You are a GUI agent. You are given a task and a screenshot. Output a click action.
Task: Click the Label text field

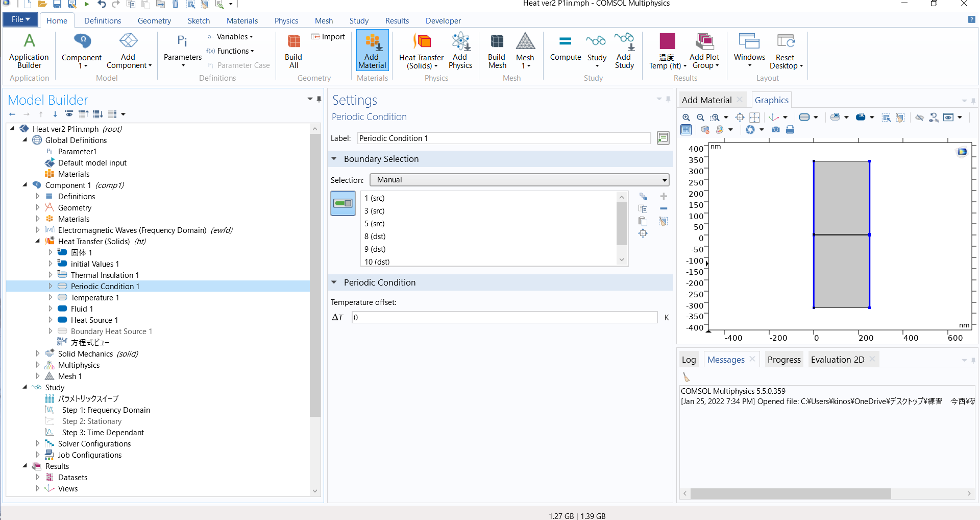pyautogui.click(x=504, y=138)
